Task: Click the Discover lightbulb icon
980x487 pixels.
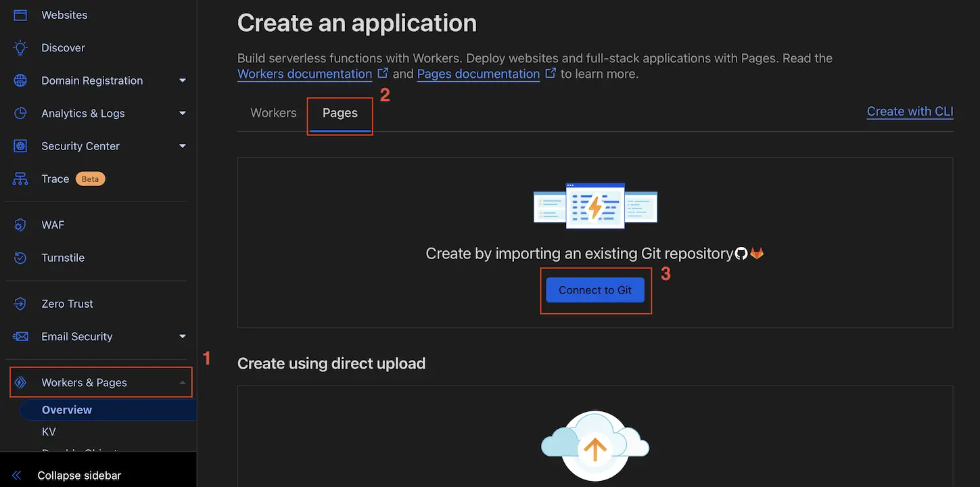Action: (20, 48)
